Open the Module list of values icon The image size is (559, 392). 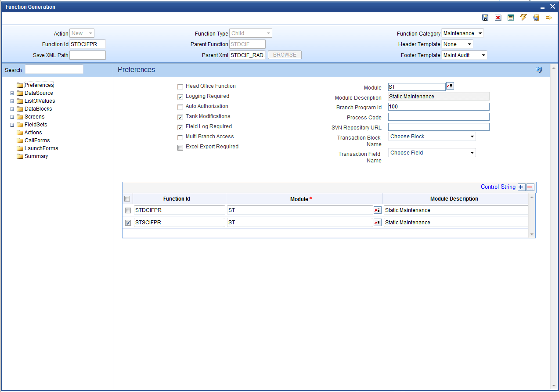pos(450,86)
